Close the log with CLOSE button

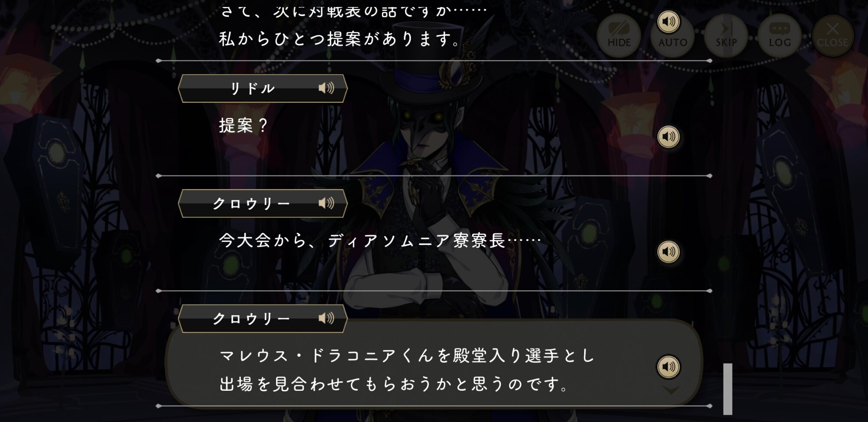point(832,36)
